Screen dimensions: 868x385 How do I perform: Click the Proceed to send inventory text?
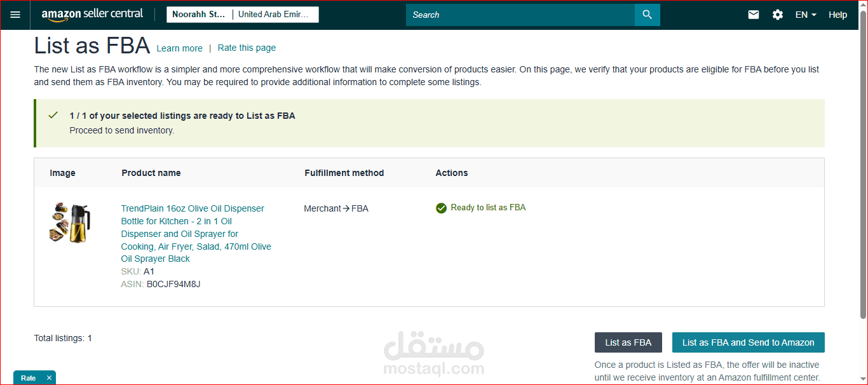[122, 130]
